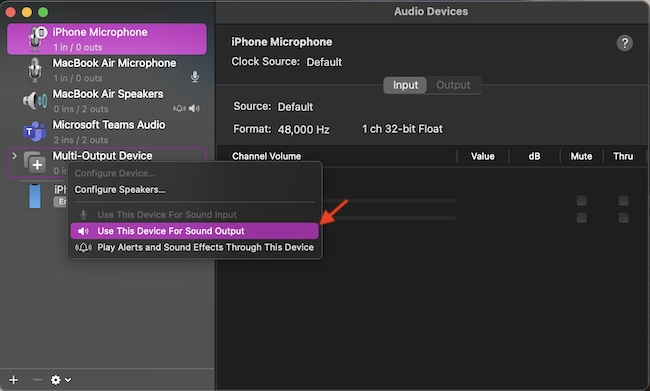Add a new device with plus button
The width and height of the screenshot is (650, 391).
tap(13, 380)
